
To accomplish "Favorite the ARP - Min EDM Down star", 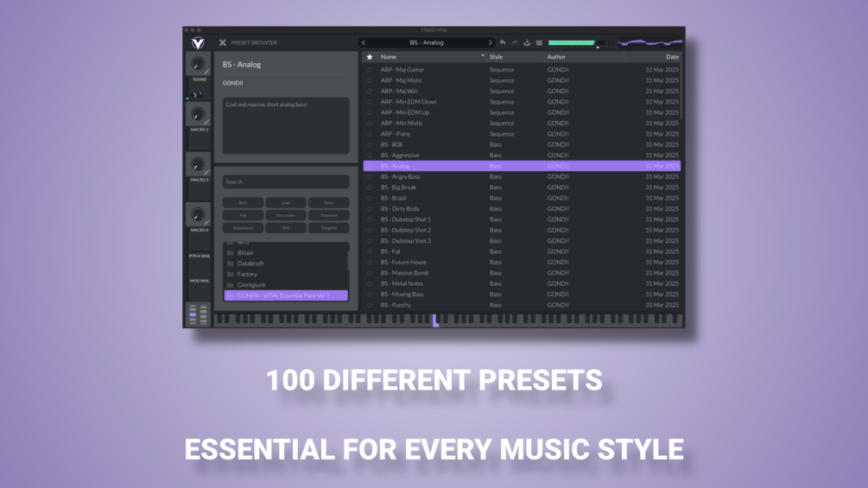I will coord(370,102).
